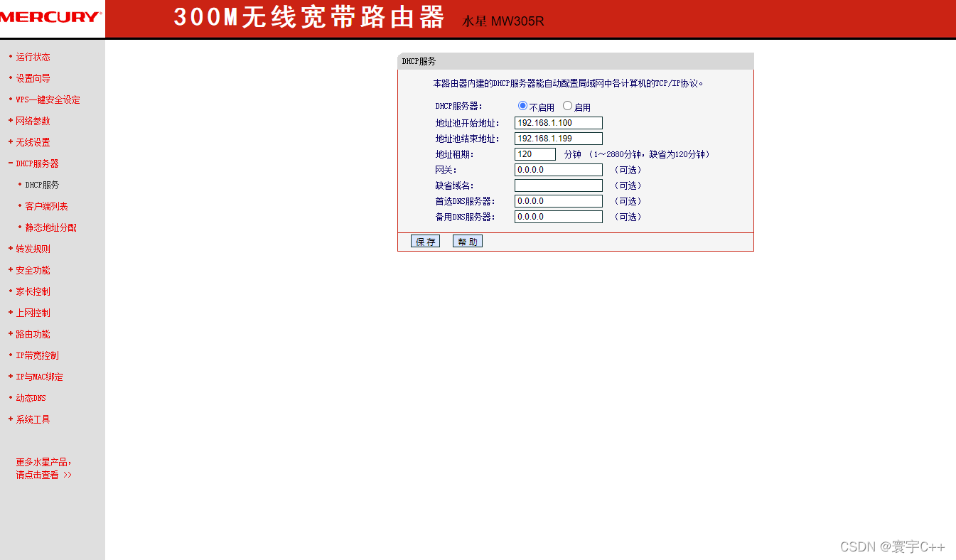Open IP带宽控制 in the sidebar
Screen dimensions: 956x560
pos(37,355)
